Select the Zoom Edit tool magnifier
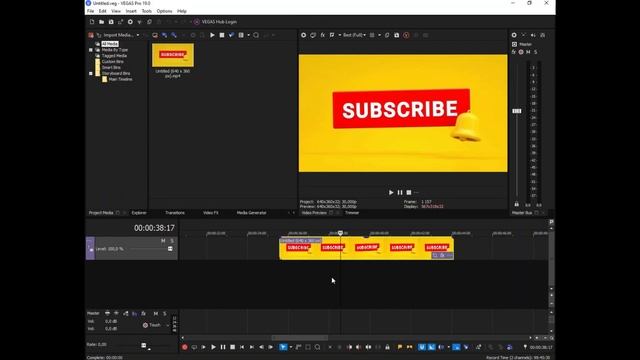The image size is (640, 360). 318,347
